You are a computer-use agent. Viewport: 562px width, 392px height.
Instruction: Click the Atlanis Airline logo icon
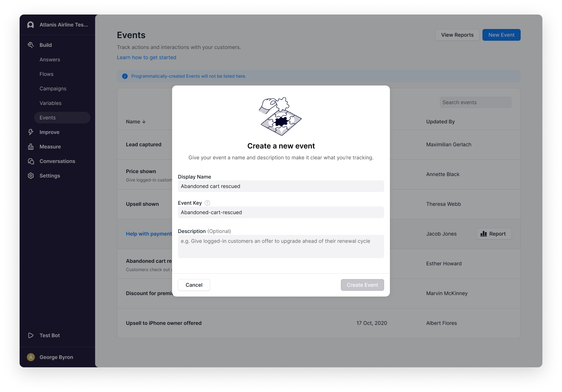[31, 25]
